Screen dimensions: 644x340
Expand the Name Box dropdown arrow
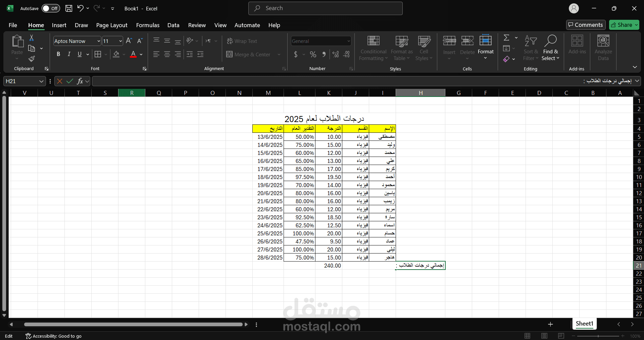pyautogui.click(x=41, y=81)
